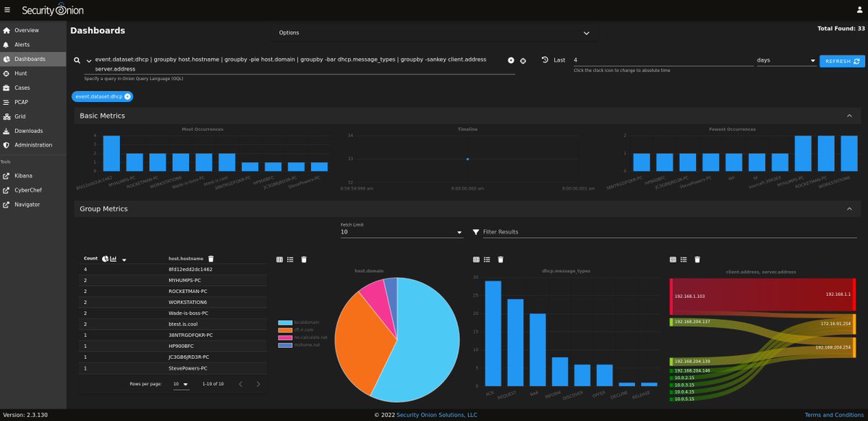
Task: Select the pie chart icon beside Count
Action: pos(105,259)
